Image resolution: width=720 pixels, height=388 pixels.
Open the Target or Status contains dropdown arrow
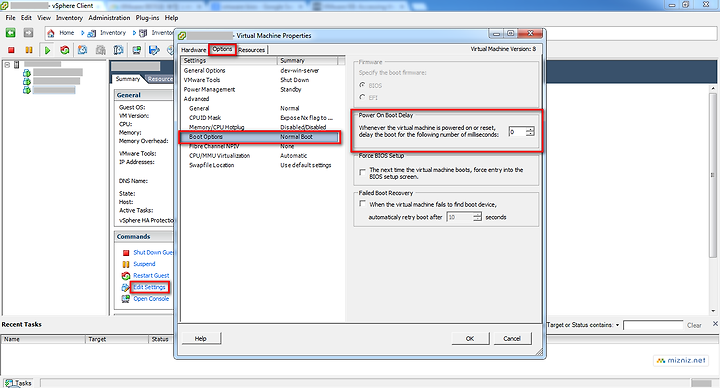(x=618, y=325)
